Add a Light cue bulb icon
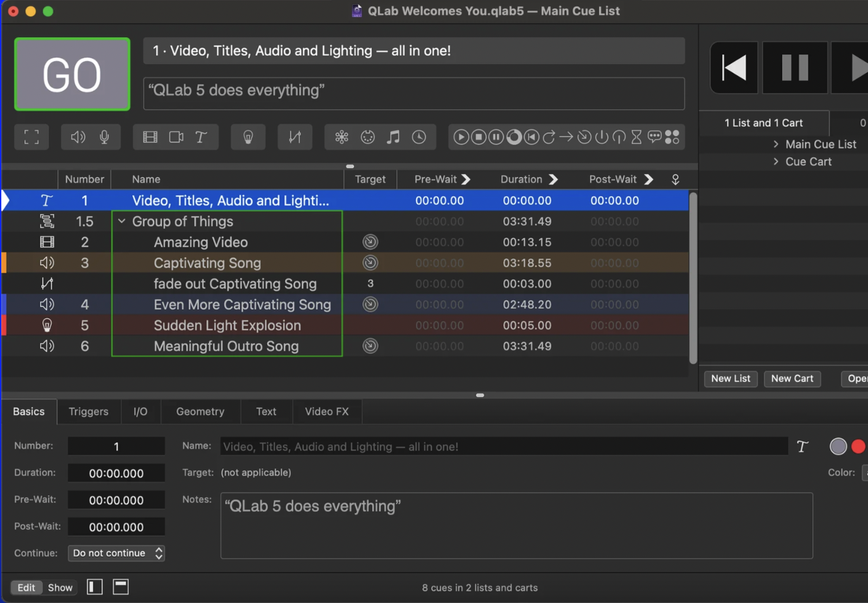The image size is (868, 603). 248,137
